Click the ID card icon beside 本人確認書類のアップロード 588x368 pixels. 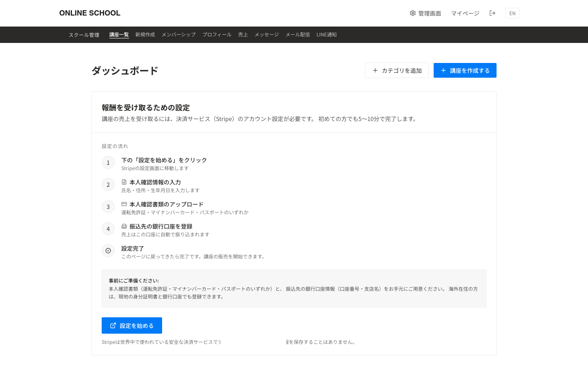tap(124, 204)
